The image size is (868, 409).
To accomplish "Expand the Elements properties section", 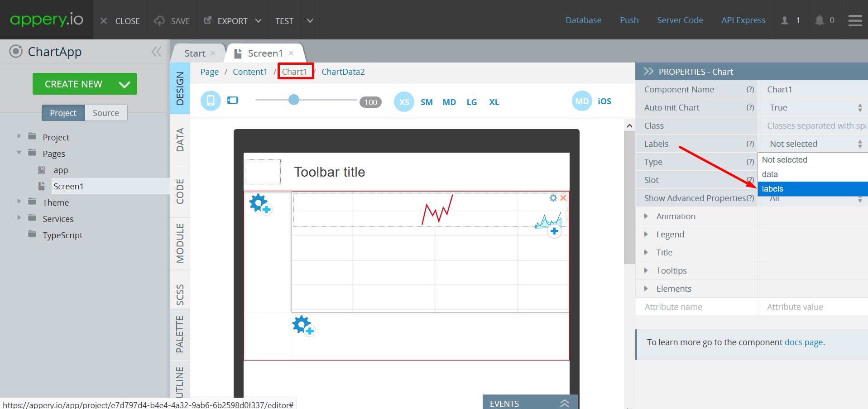I will [x=646, y=289].
